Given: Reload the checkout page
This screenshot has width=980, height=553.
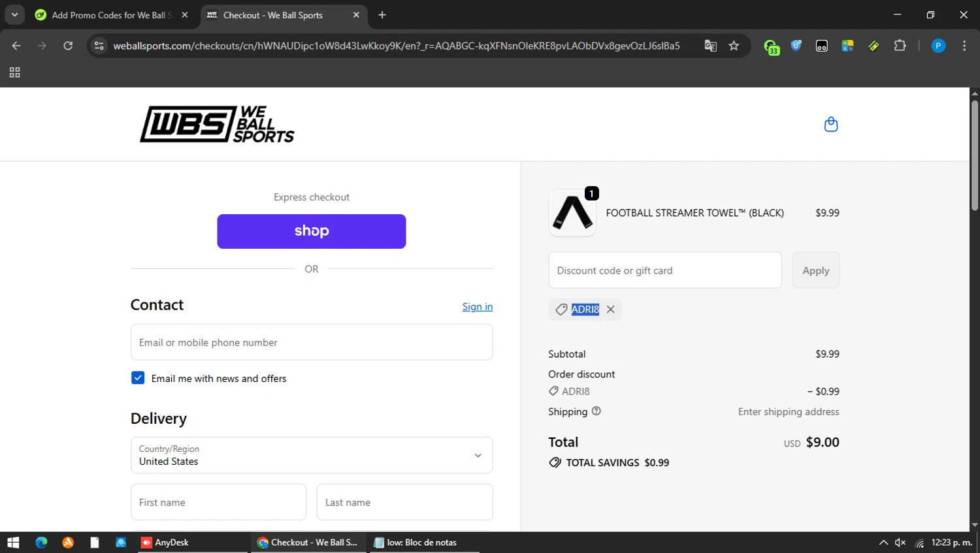Looking at the screenshot, I should 68,46.
